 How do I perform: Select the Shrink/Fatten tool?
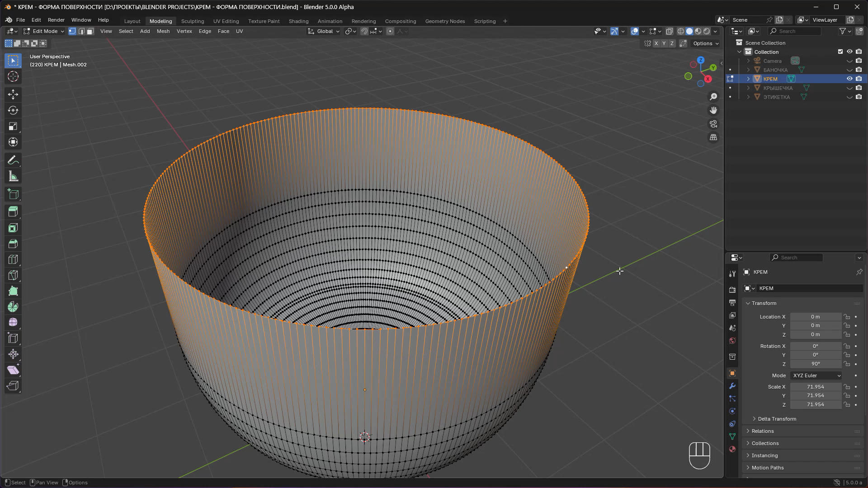[13, 354]
